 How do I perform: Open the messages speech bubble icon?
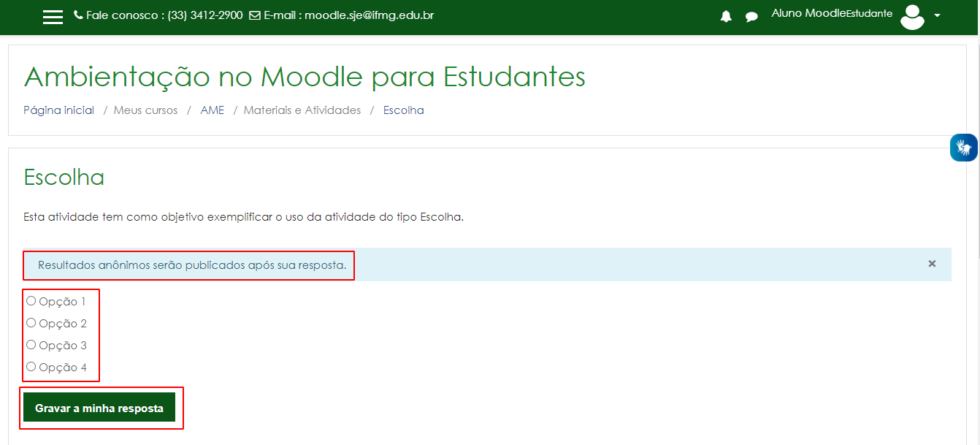tap(751, 16)
